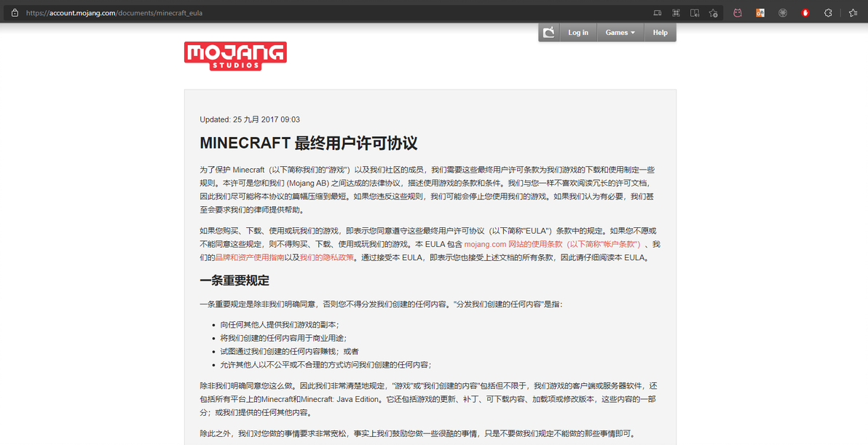868x445 pixels.
Task: Open the Help navigation item
Action: tap(660, 33)
